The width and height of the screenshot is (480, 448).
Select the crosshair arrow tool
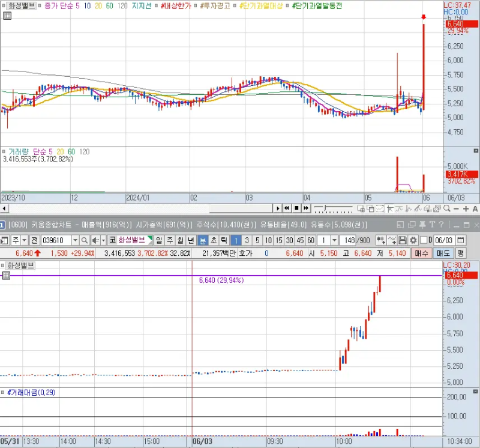point(389,208)
